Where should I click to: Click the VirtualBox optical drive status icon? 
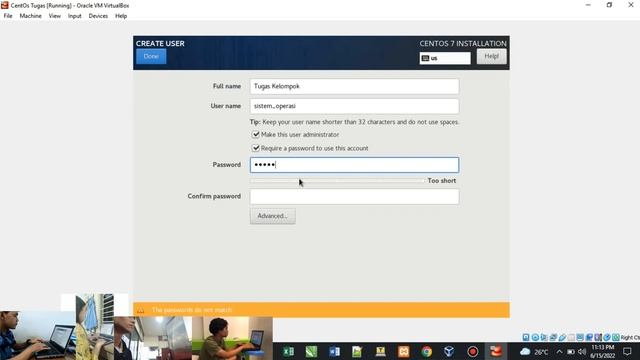click(x=535, y=337)
